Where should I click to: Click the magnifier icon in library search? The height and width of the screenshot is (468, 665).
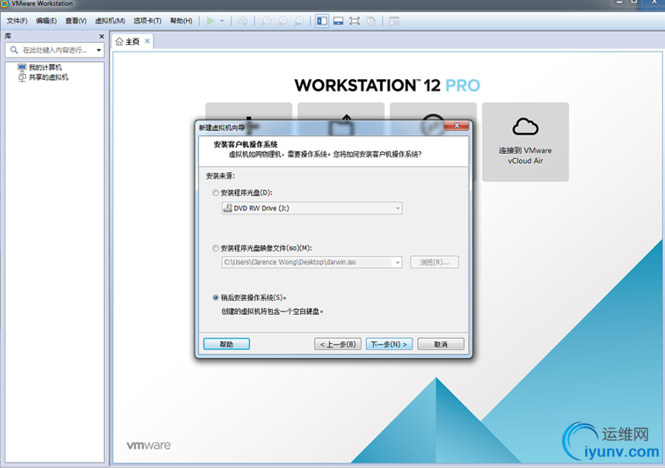[14, 50]
